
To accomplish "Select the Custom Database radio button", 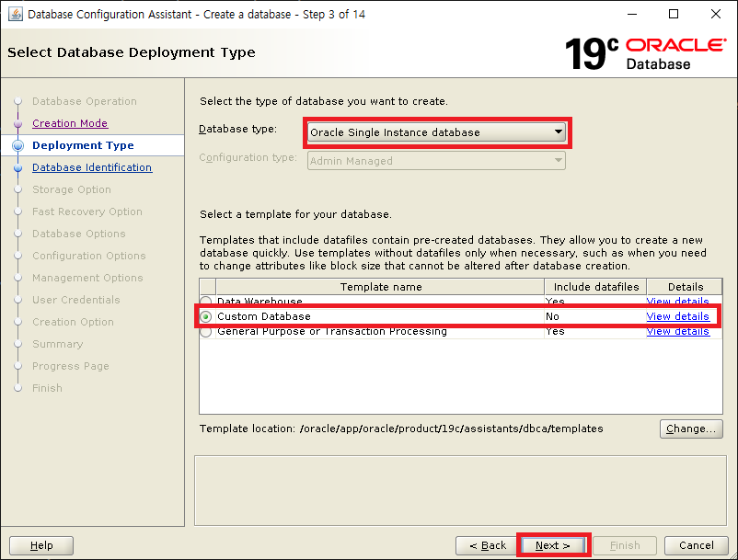I will click(x=206, y=316).
